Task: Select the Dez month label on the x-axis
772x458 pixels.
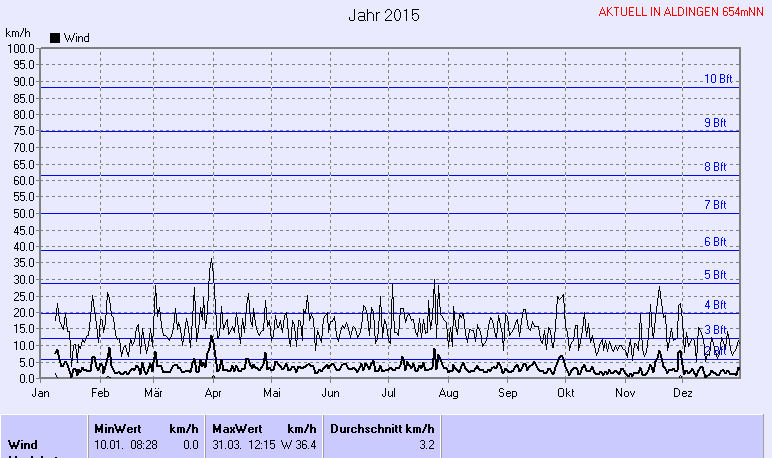Action: 683,394
